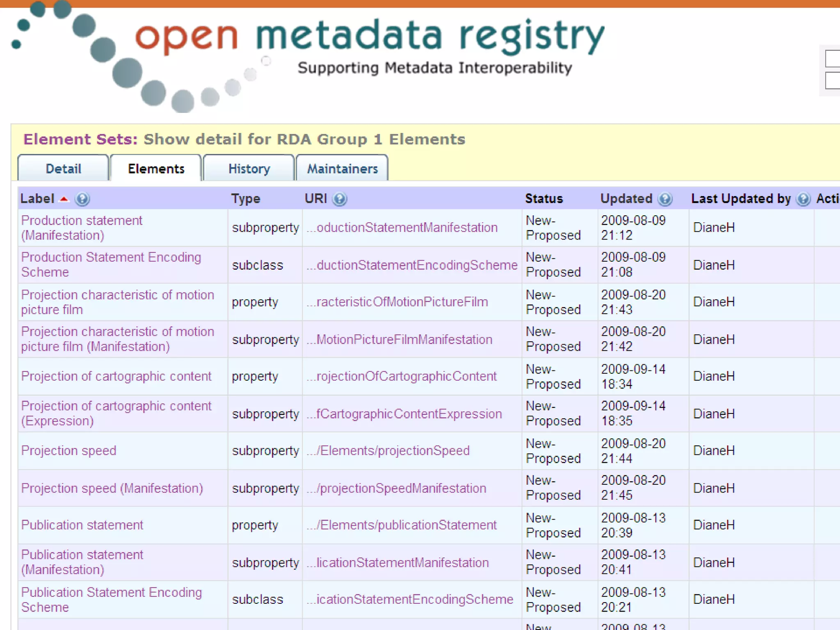This screenshot has width=840, height=630.
Task: Click the Updated column help icon
Action: (x=665, y=199)
